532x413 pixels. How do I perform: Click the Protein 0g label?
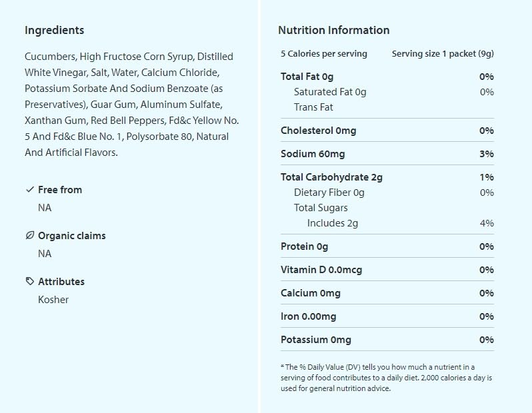coord(304,246)
